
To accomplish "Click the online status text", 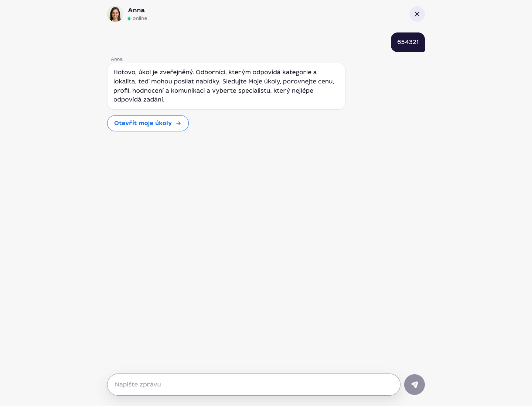I will click(140, 18).
